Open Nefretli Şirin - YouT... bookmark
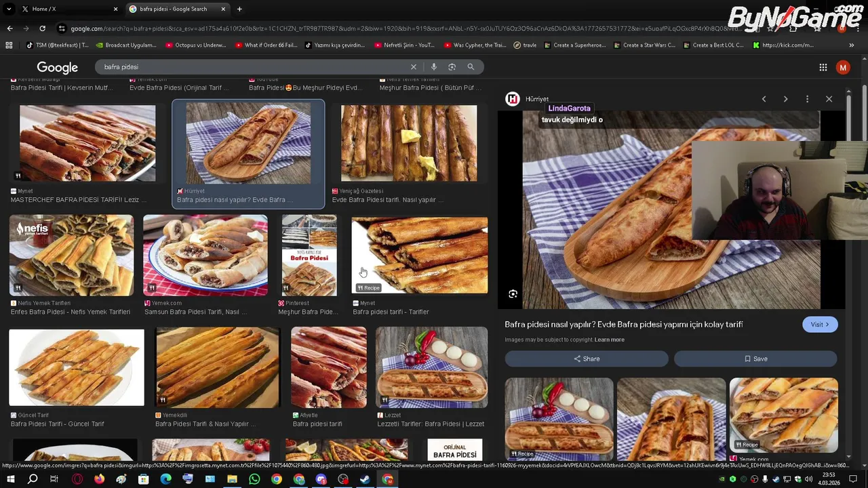This screenshot has height=488, width=868. click(405, 45)
